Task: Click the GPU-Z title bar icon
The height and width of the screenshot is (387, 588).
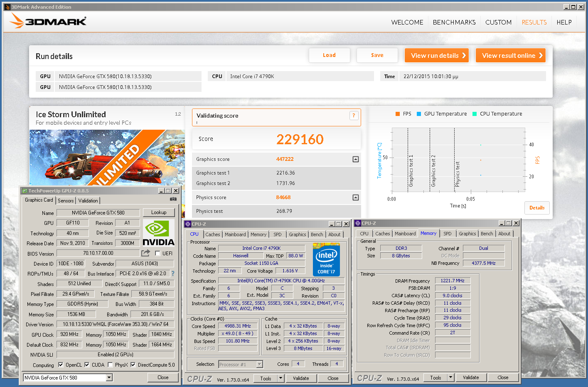Action: 25,191
